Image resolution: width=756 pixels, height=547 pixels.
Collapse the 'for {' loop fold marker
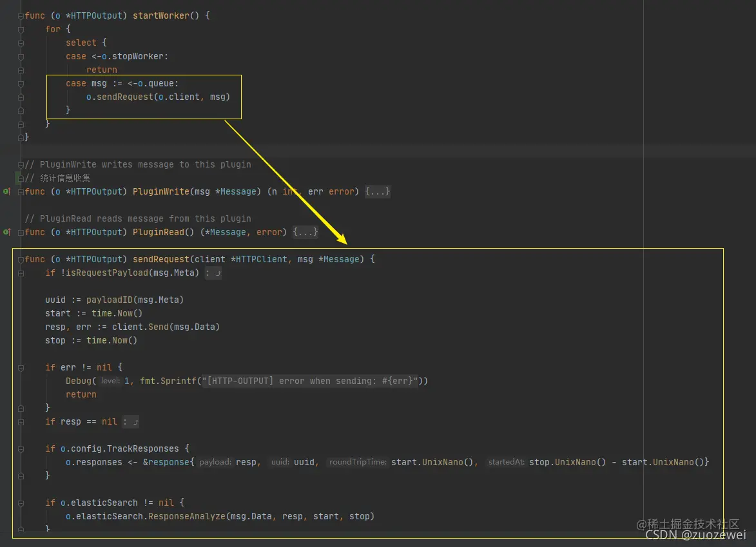21,30
